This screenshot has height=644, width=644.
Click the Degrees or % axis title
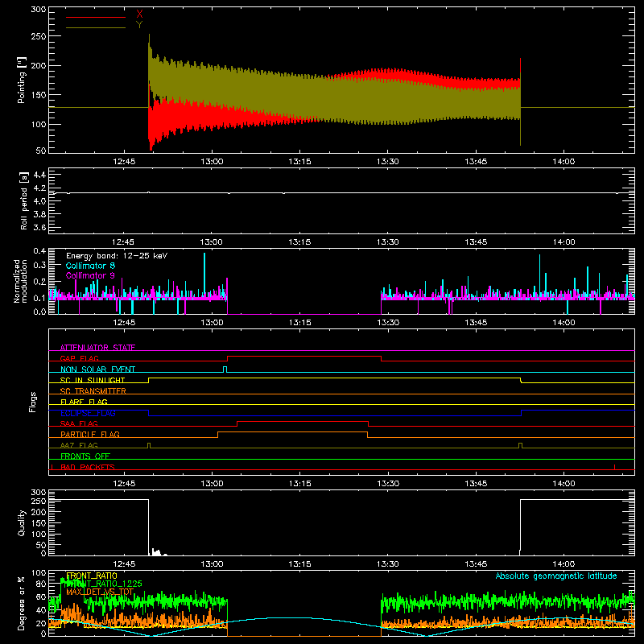tap(22, 604)
